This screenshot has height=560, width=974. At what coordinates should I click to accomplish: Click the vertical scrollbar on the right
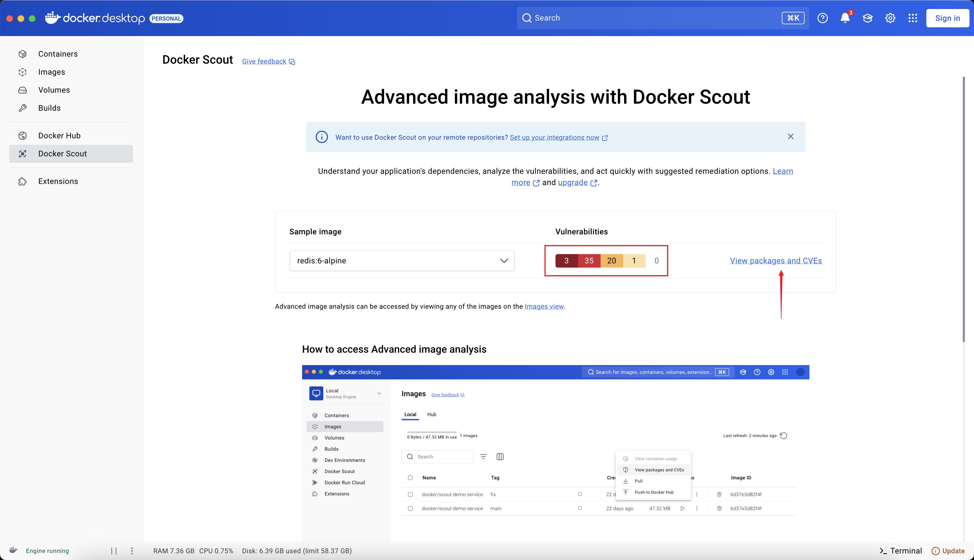[964, 209]
